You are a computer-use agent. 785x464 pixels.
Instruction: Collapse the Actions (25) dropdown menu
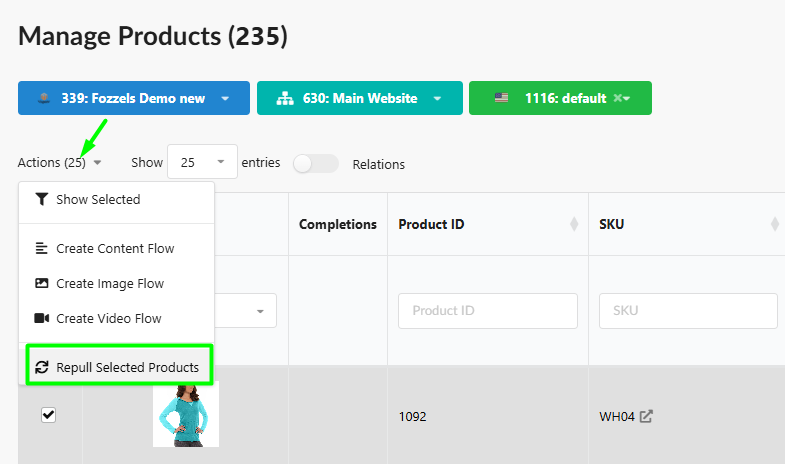pos(60,163)
